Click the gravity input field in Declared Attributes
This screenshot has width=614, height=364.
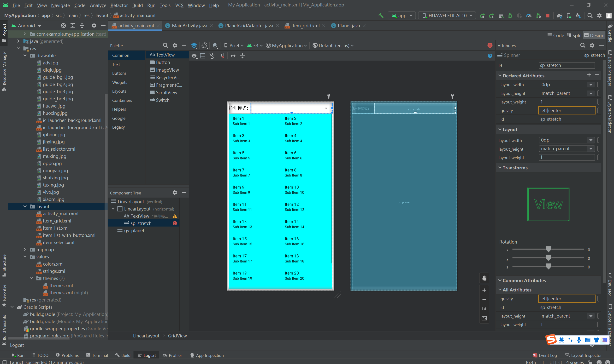click(567, 111)
